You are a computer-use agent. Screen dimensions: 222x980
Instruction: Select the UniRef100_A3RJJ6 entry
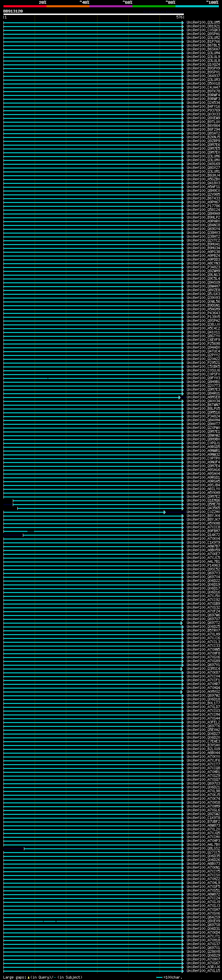tap(203, 967)
